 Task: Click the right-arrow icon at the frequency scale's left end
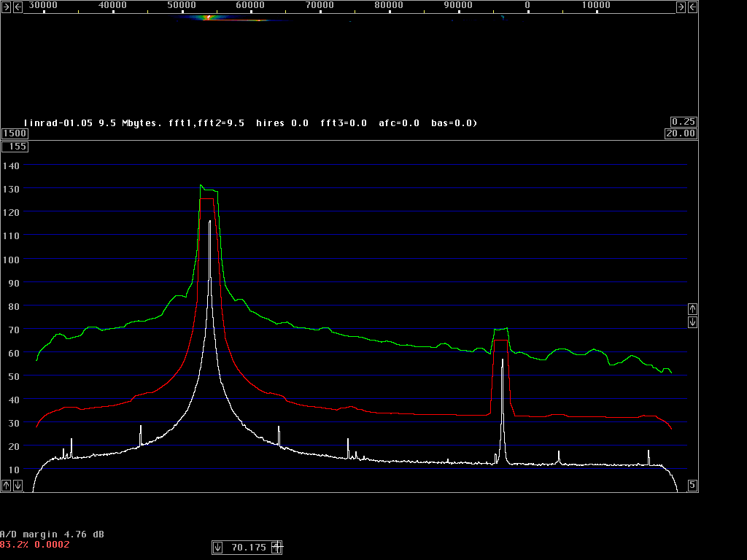[x=6, y=7]
